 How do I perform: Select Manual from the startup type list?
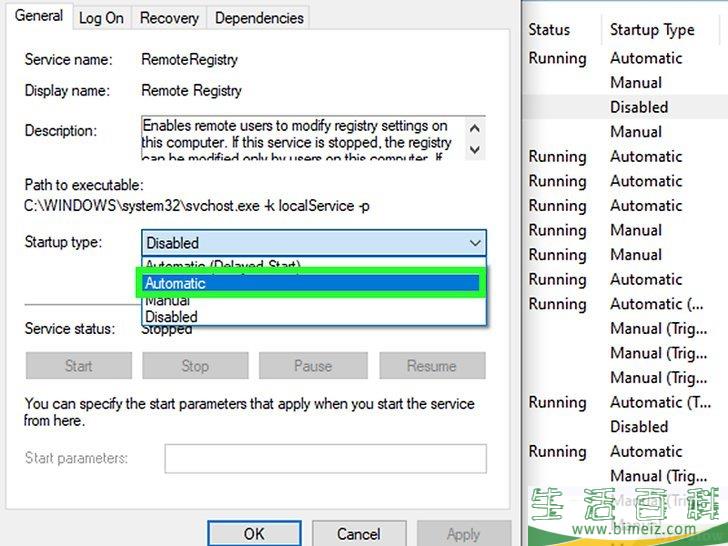[167, 301]
